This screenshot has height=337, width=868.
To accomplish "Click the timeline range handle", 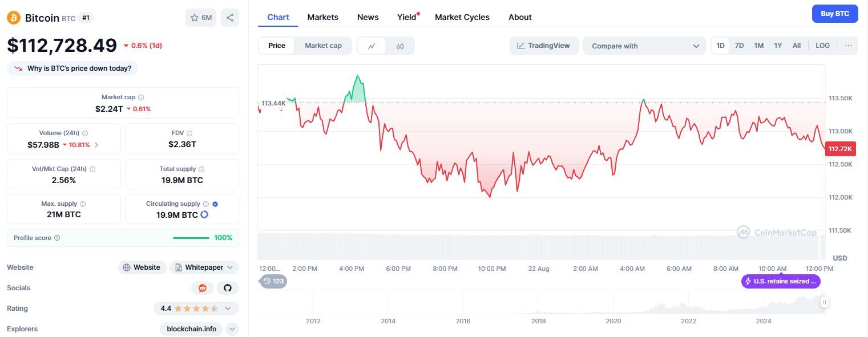I will click(824, 302).
